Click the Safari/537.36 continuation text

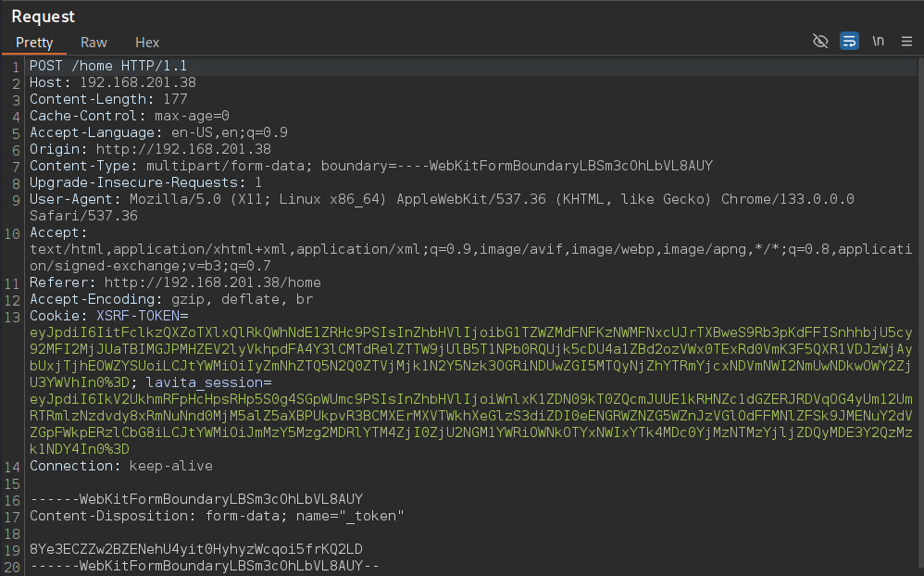click(x=83, y=216)
